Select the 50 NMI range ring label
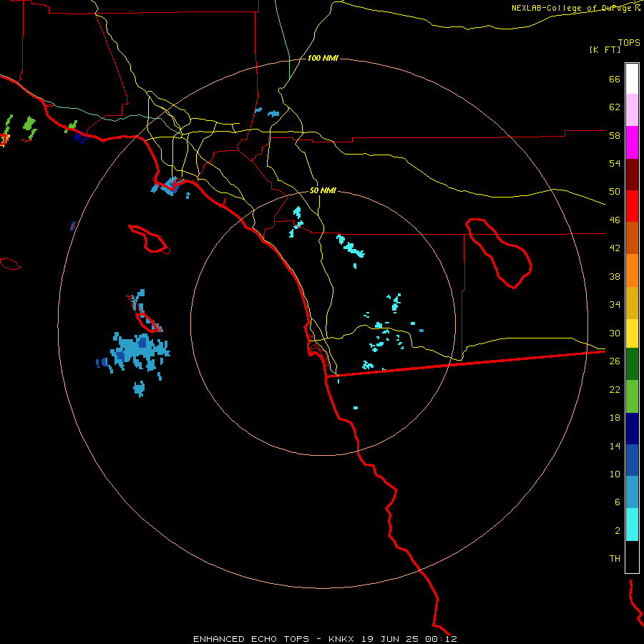Image resolution: width=644 pixels, height=644 pixels. (x=323, y=190)
